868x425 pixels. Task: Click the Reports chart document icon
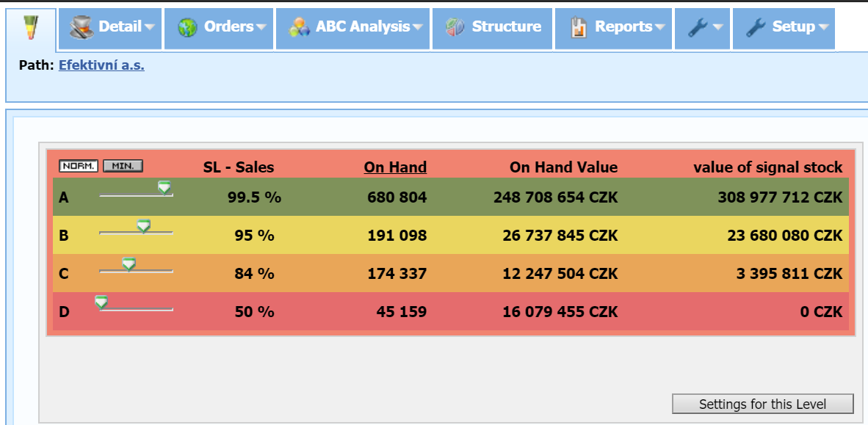tap(579, 28)
